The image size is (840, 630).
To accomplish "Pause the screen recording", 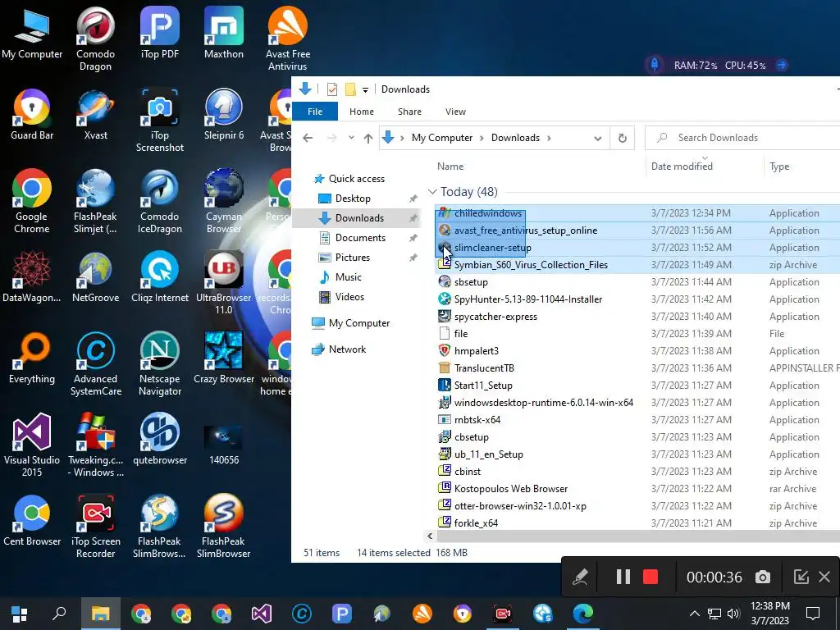I will (623, 577).
